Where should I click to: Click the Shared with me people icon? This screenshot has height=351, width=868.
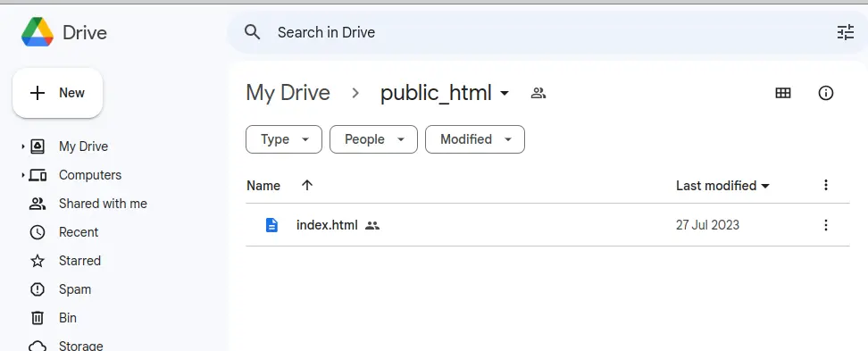pyautogui.click(x=38, y=204)
